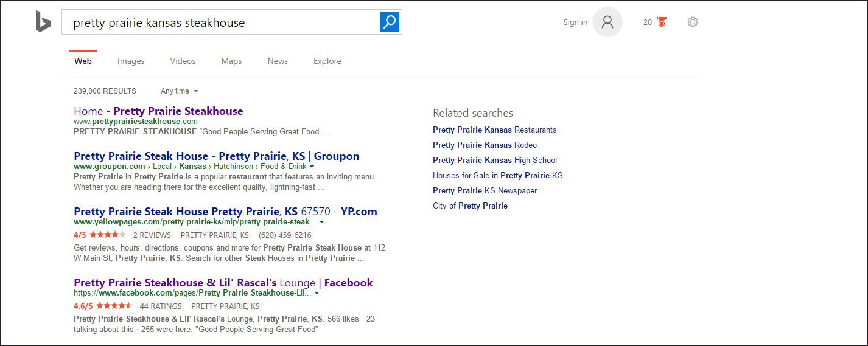
Task: Open the Explore tab
Action: click(327, 61)
